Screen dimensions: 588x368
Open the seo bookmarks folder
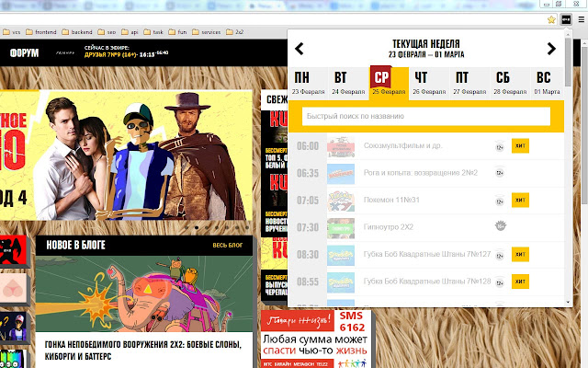tap(107, 32)
